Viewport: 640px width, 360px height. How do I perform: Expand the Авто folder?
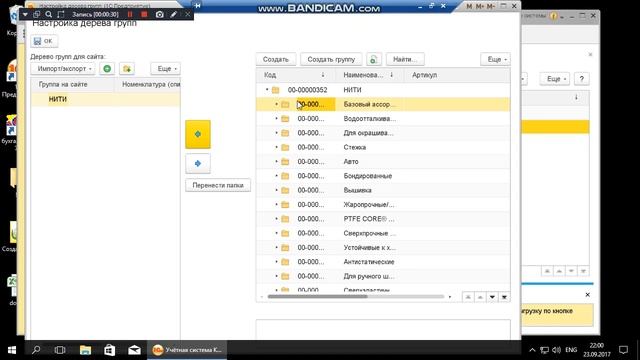pos(276,161)
